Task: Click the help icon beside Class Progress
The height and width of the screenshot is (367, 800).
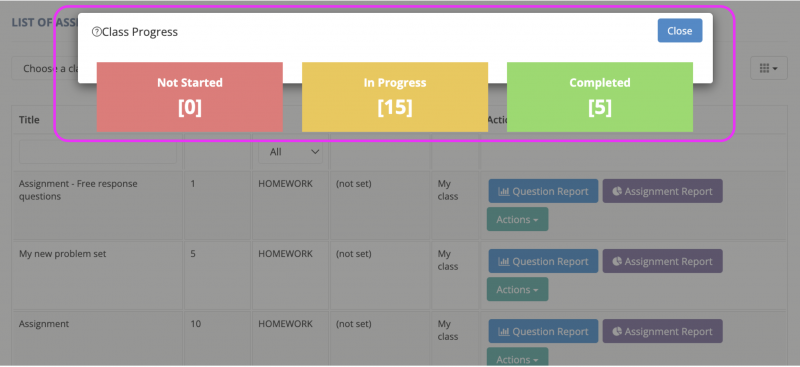Action: coord(96,32)
